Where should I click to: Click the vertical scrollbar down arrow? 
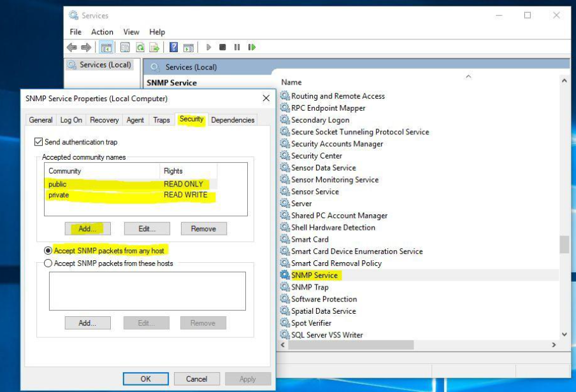[x=565, y=334]
